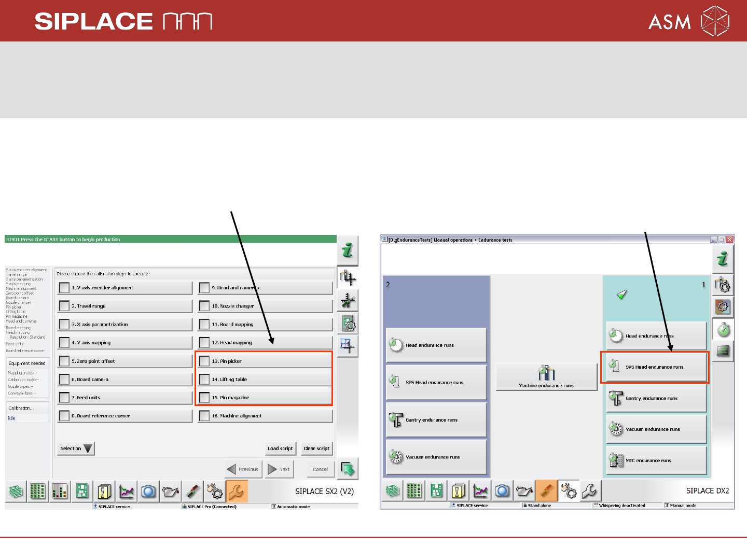Check the Zero point offset box

click(x=64, y=361)
